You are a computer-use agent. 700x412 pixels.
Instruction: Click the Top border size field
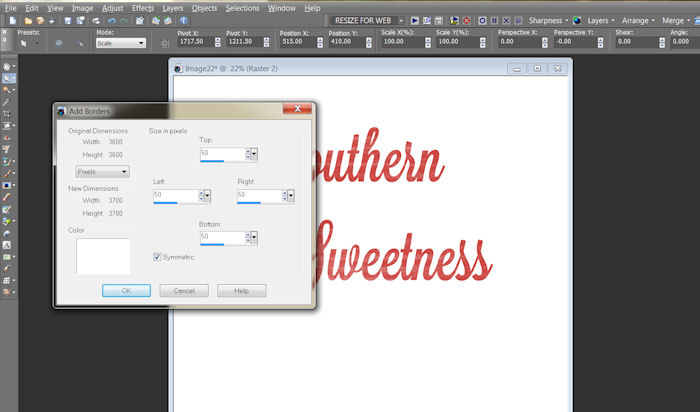tap(223, 153)
